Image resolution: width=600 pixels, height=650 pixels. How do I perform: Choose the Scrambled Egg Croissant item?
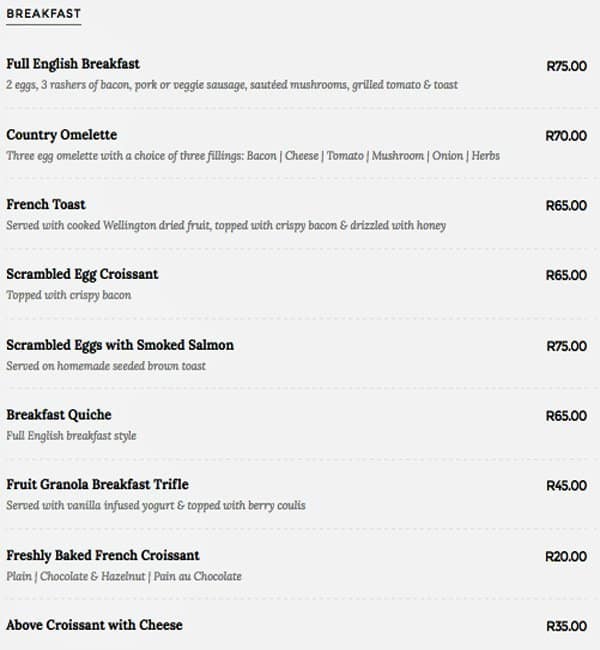82,274
